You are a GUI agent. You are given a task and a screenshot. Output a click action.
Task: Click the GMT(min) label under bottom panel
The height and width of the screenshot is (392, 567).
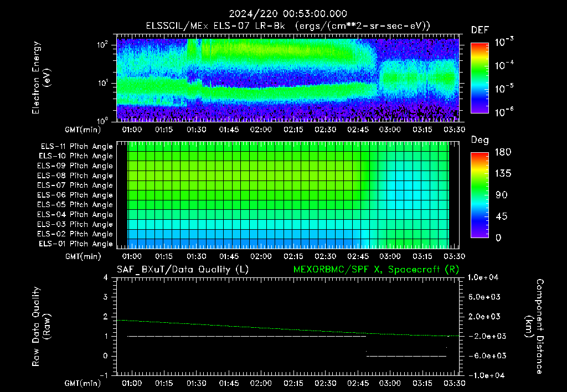coord(83,383)
